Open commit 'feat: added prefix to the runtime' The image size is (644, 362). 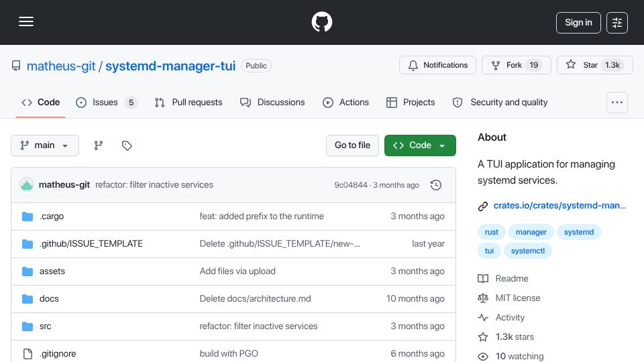click(262, 217)
